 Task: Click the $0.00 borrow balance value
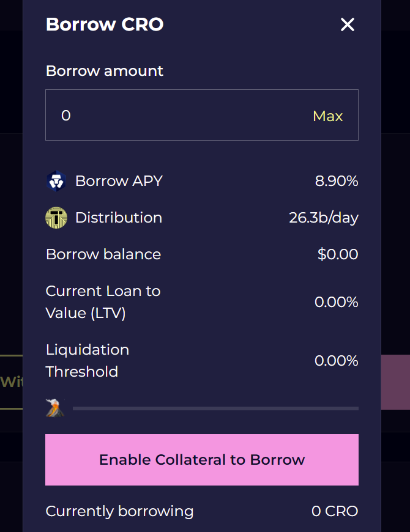coord(338,254)
